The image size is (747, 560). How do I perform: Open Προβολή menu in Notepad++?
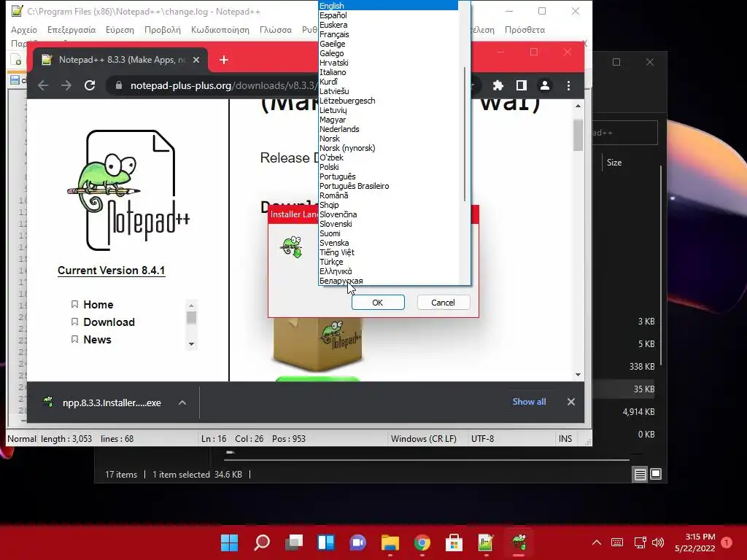point(163,29)
